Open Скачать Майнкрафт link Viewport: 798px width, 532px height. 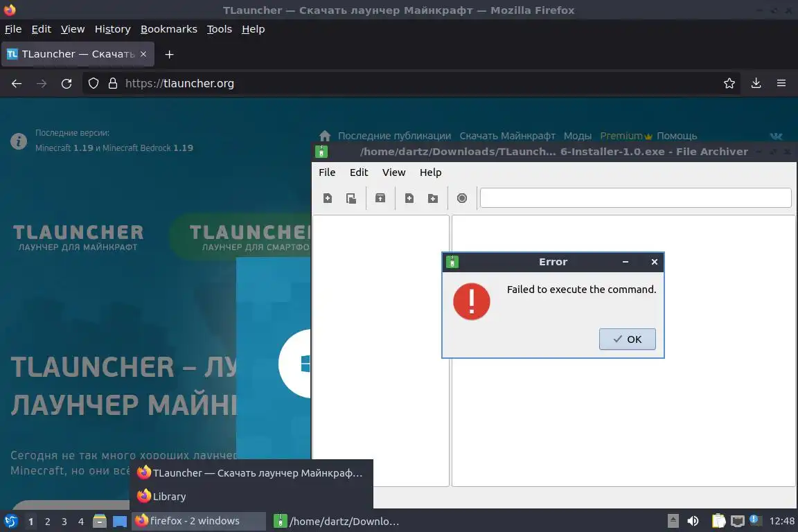(x=507, y=136)
